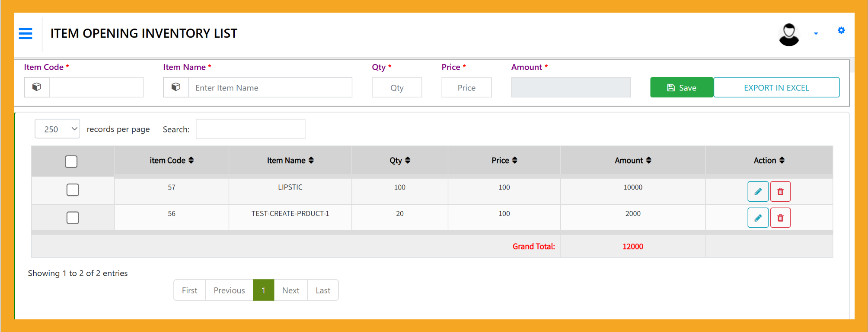Open the hamburger sidebar menu
This screenshot has height=332, width=868.
point(26,33)
